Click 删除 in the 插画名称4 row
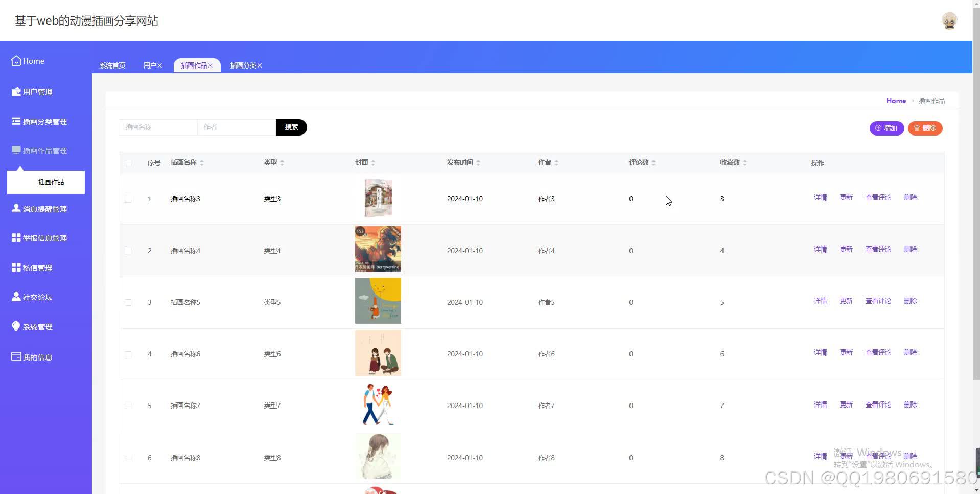The height and width of the screenshot is (494, 980). tap(911, 249)
